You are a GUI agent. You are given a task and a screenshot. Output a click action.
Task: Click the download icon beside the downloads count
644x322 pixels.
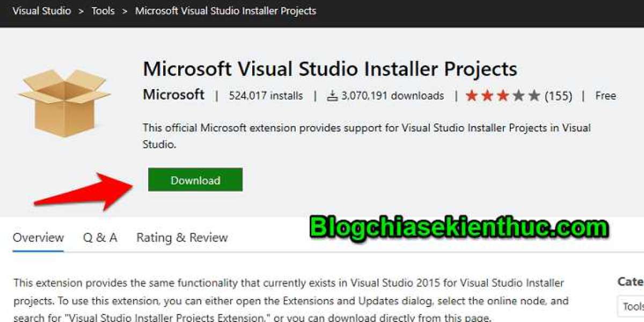tap(333, 96)
